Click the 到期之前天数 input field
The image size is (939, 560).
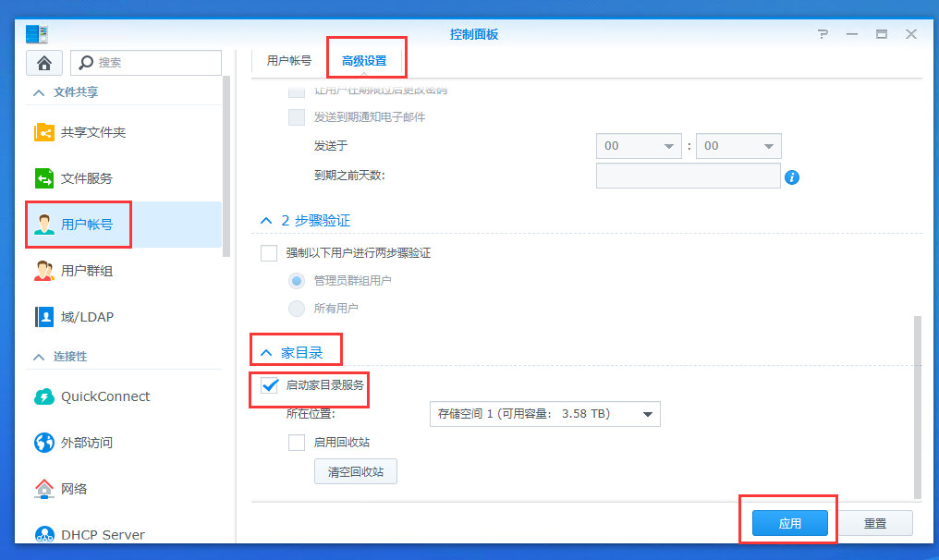(x=689, y=176)
